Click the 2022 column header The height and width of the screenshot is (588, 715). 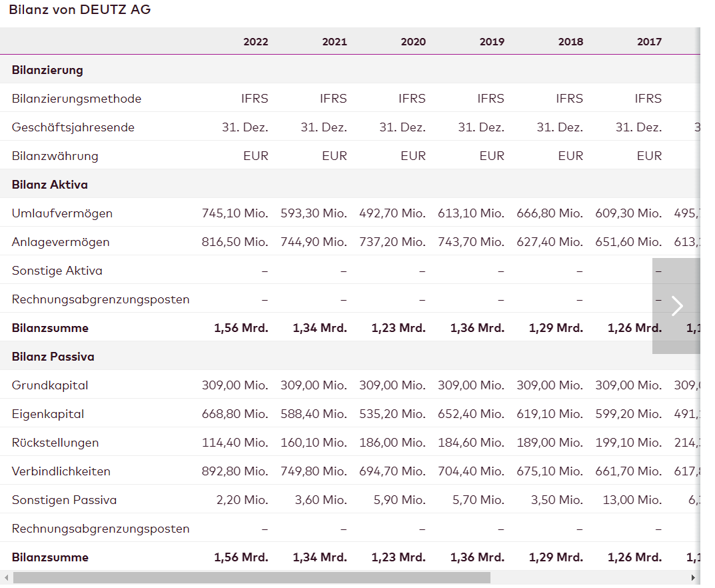(255, 41)
